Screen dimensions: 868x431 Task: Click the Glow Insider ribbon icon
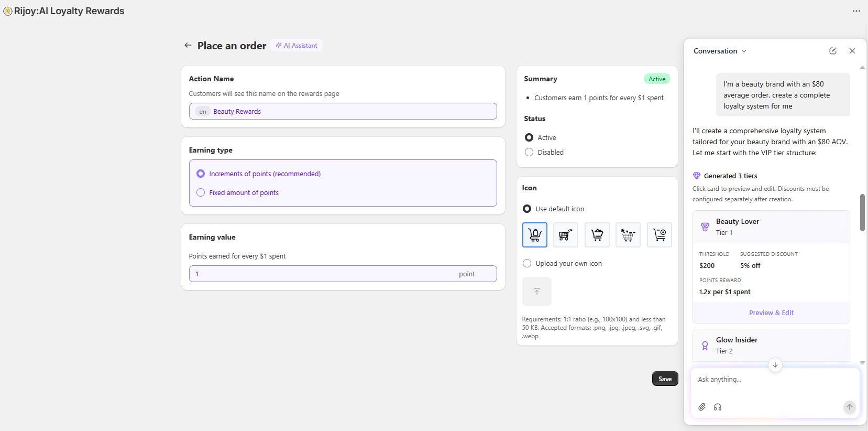pyautogui.click(x=705, y=346)
